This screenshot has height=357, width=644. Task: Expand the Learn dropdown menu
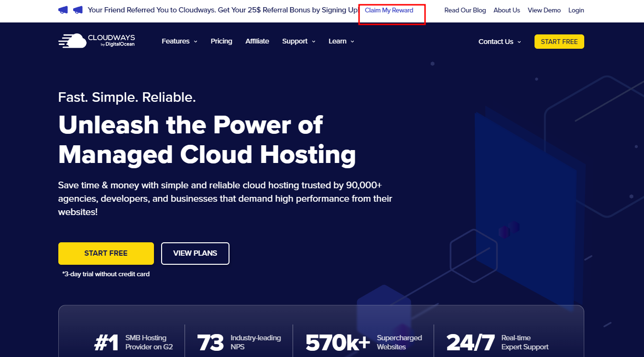click(x=341, y=41)
